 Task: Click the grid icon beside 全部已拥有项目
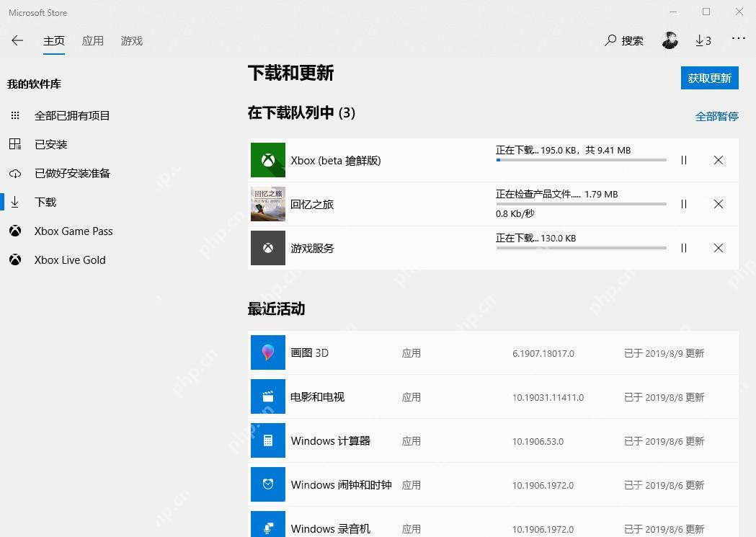[x=15, y=116]
